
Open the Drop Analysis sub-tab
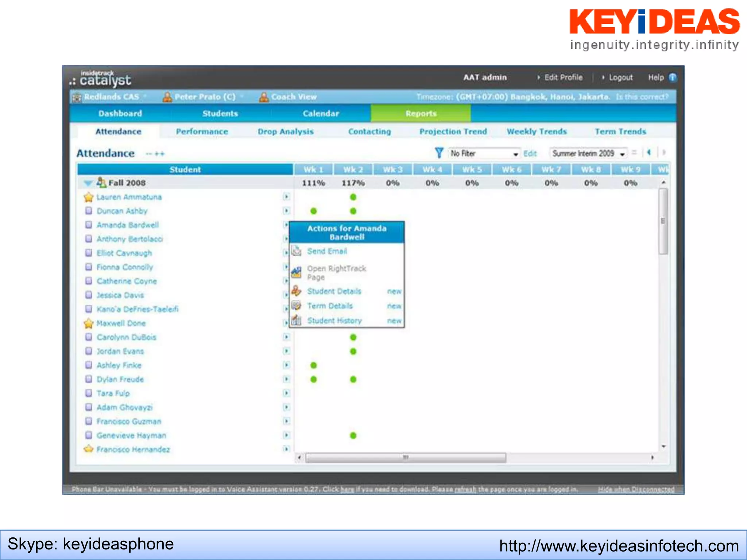[x=286, y=132]
